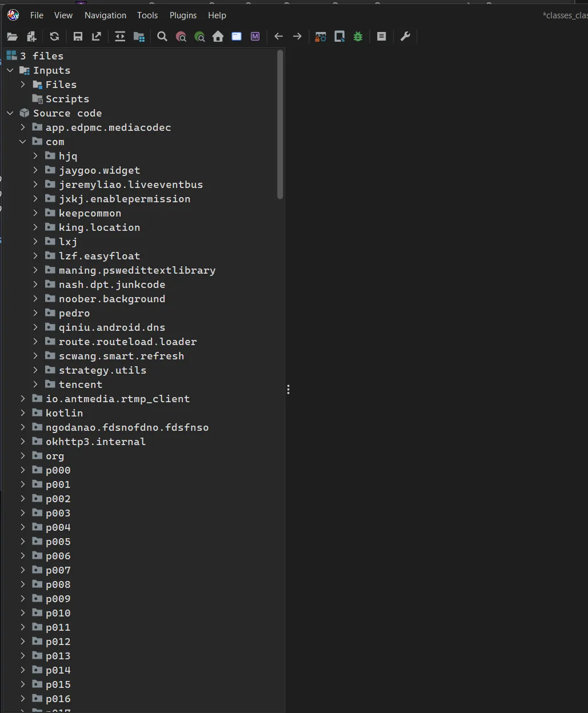Open the Navigation menu
Viewport: 588px width, 713px height.
[x=105, y=15]
